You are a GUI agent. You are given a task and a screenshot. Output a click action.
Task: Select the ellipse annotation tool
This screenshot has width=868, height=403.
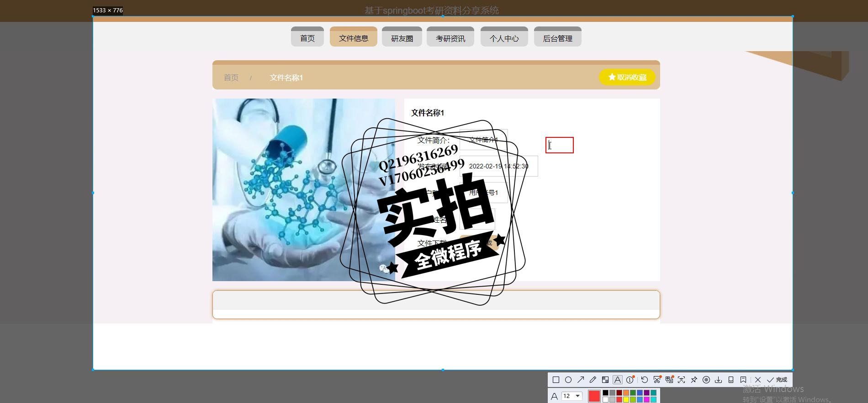click(x=568, y=380)
